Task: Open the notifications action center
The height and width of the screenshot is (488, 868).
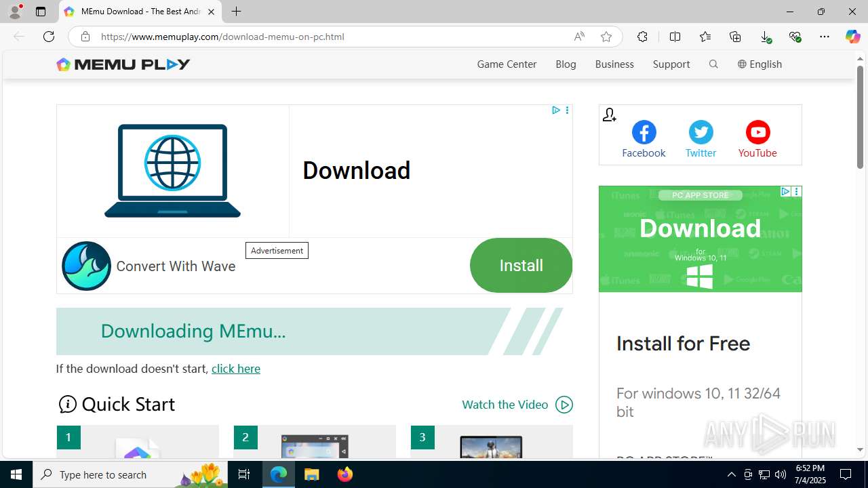Action: pos(846,474)
